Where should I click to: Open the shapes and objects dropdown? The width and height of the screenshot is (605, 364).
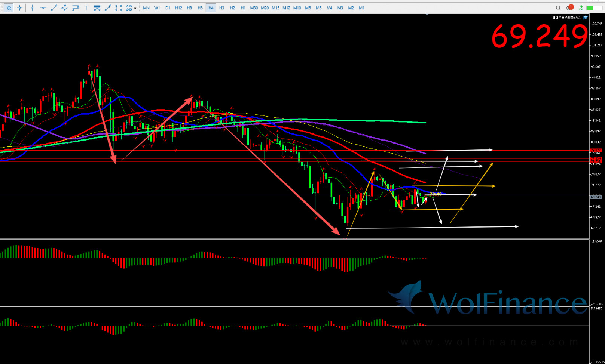(131, 8)
